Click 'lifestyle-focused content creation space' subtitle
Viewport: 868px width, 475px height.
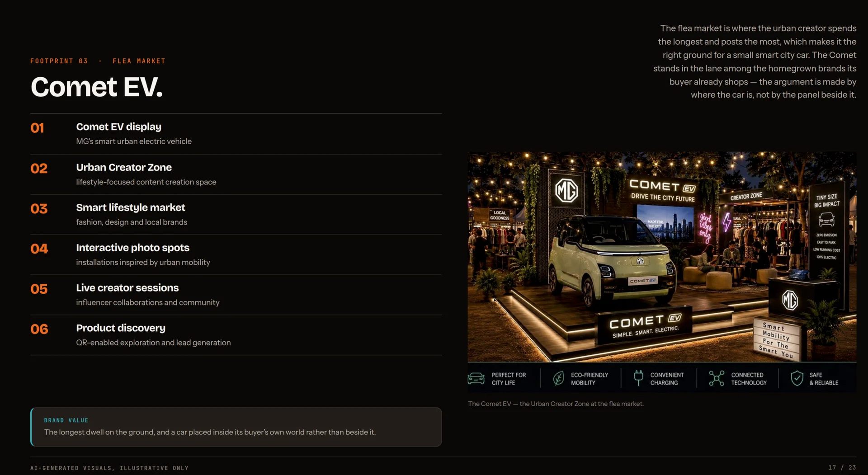(x=146, y=182)
